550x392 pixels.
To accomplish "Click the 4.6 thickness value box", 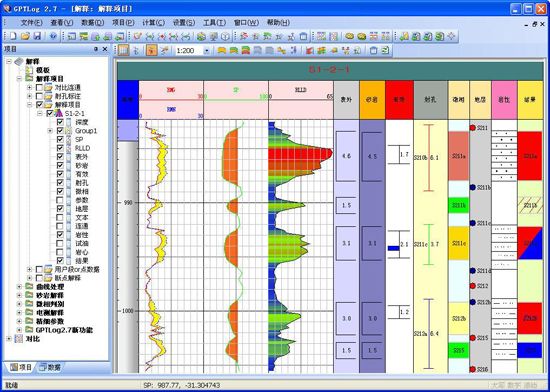I will pos(346,156).
